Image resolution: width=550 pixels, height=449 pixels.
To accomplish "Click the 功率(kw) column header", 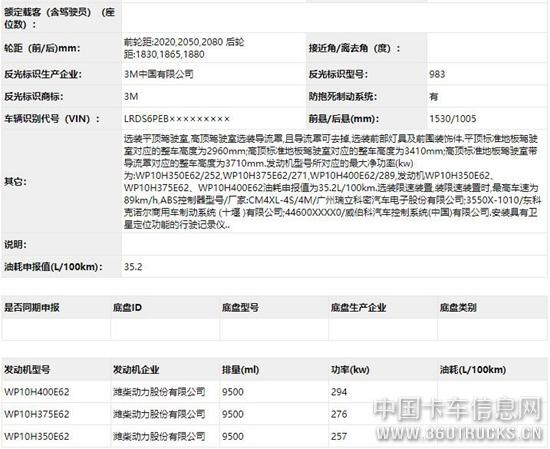I will [350, 369].
